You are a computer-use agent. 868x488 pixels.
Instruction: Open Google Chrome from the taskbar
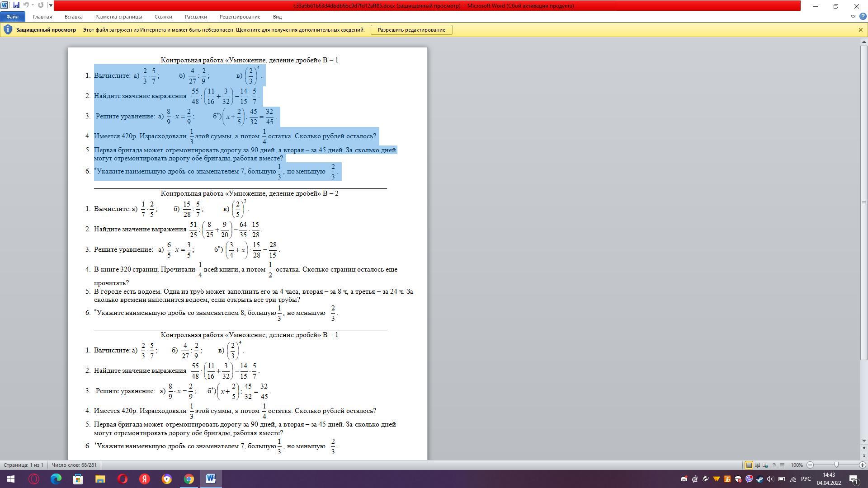pos(189,479)
